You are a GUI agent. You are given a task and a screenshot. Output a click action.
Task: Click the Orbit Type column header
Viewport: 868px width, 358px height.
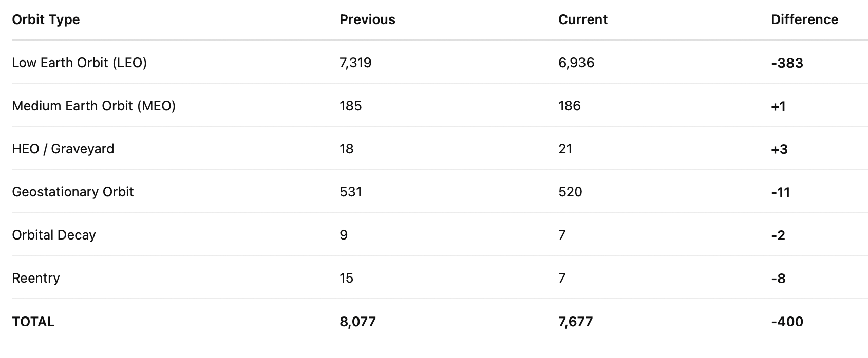pos(46,19)
